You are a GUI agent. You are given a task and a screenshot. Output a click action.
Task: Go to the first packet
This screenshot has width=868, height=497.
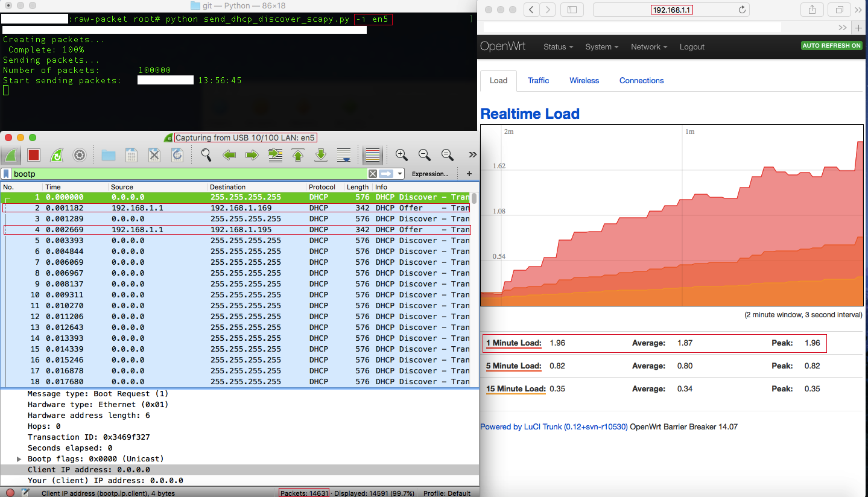coord(297,155)
